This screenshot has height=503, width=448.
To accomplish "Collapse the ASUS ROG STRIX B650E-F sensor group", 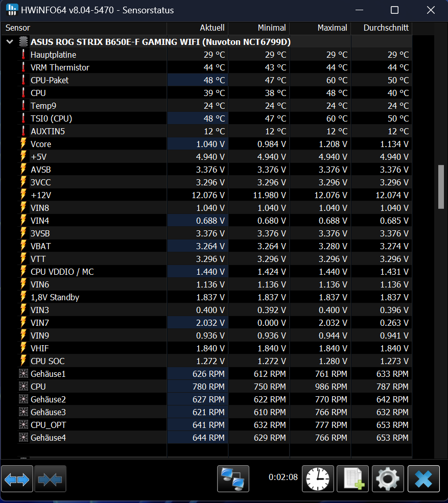I will (x=10, y=42).
